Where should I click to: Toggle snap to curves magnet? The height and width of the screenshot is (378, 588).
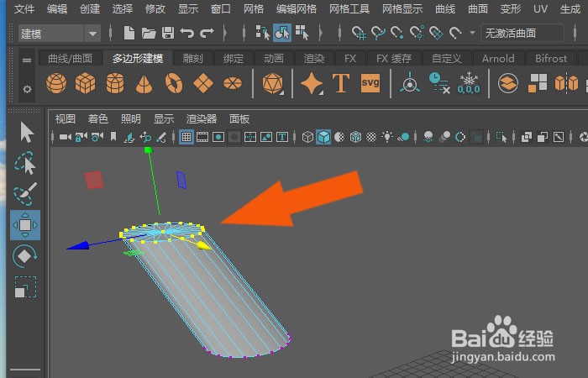(378, 33)
